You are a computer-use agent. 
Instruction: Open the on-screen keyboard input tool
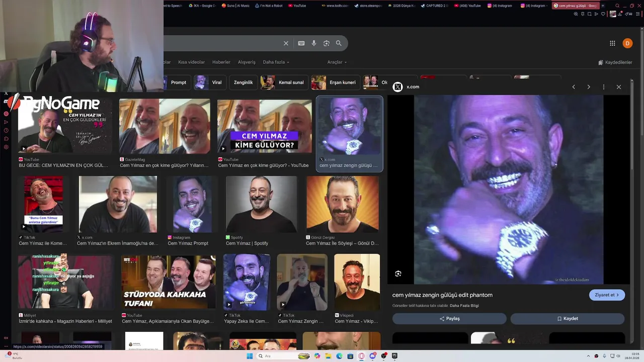point(301,43)
